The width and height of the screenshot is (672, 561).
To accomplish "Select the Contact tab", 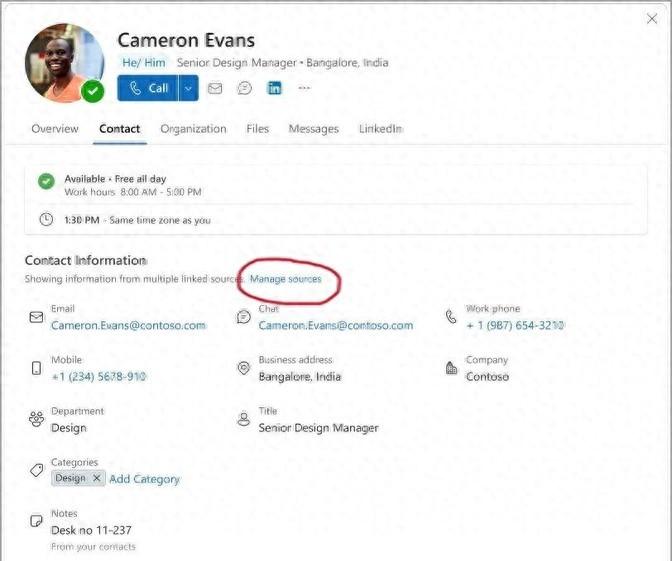I will tap(120, 129).
